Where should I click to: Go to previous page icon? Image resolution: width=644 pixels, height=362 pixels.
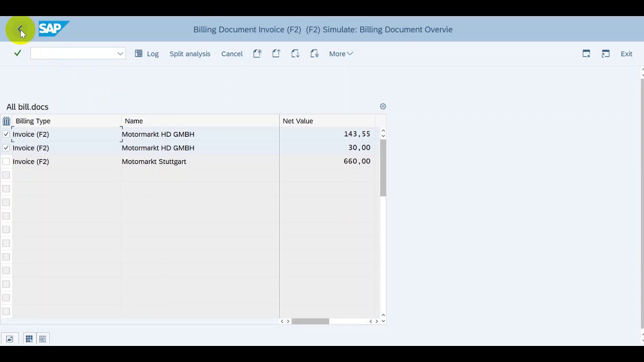pos(276,53)
